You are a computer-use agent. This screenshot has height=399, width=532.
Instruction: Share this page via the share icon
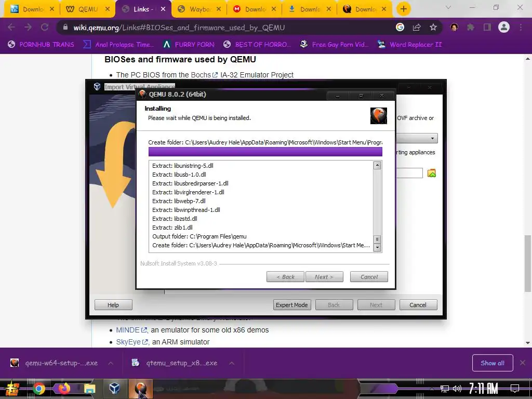417,27
